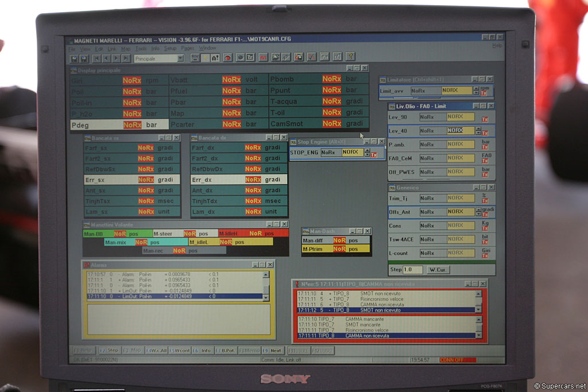Open the View menu
The image size is (588, 392).
(x=85, y=49)
